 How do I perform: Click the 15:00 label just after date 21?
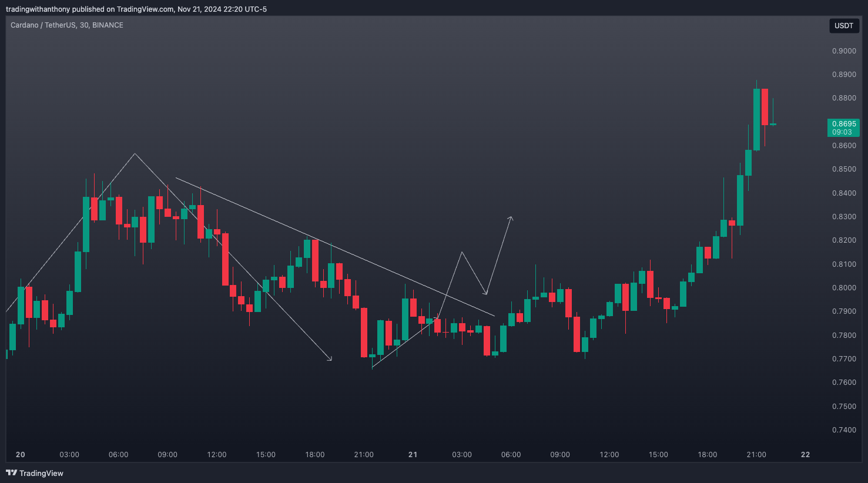(658, 455)
